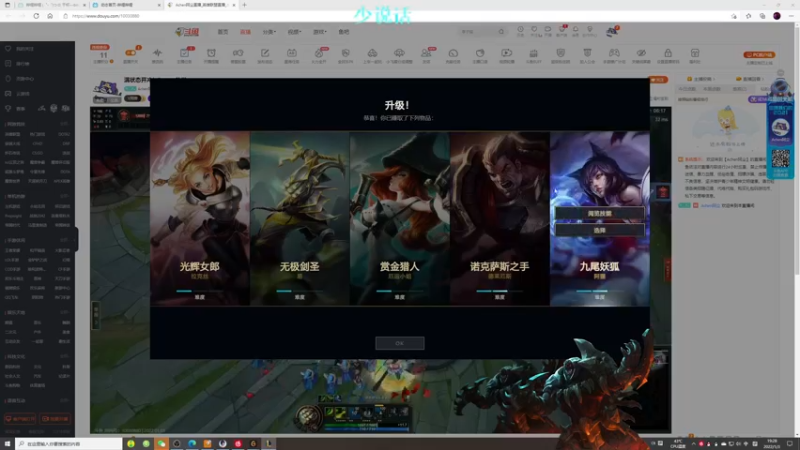Click the taskbar clock and date
Screen dimensions: 800x450
(772, 444)
